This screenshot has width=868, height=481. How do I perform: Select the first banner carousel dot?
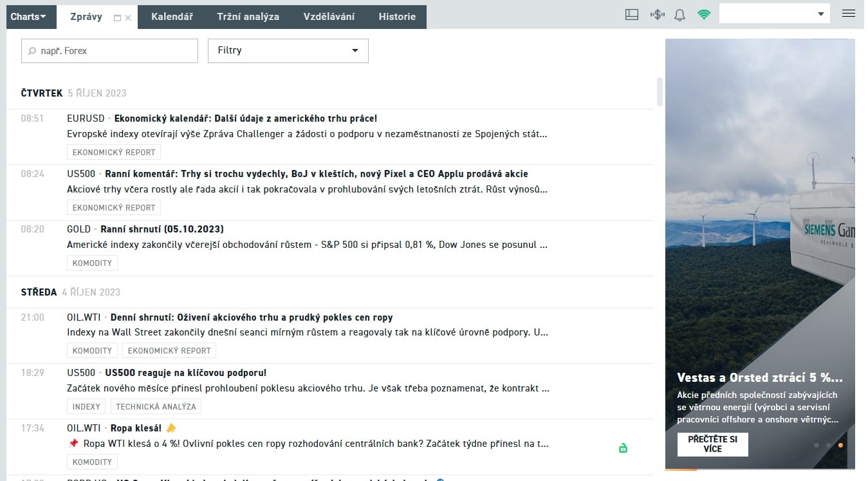pos(817,445)
